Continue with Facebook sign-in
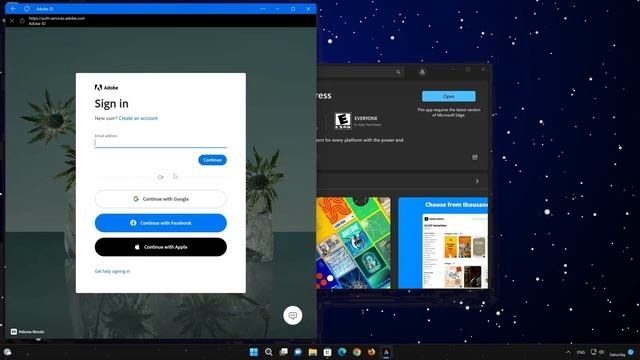The width and height of the screenshot is (640, 360). [160, 223]
